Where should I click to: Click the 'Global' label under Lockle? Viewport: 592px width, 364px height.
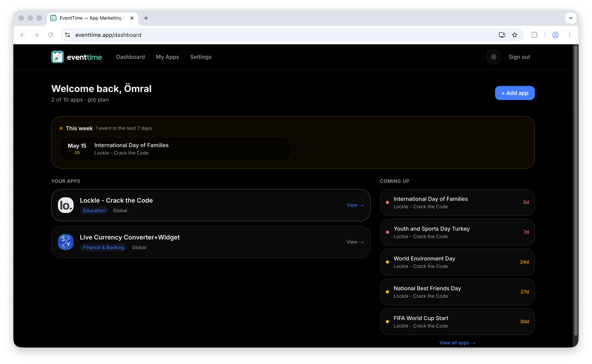[x=120, y=211]
